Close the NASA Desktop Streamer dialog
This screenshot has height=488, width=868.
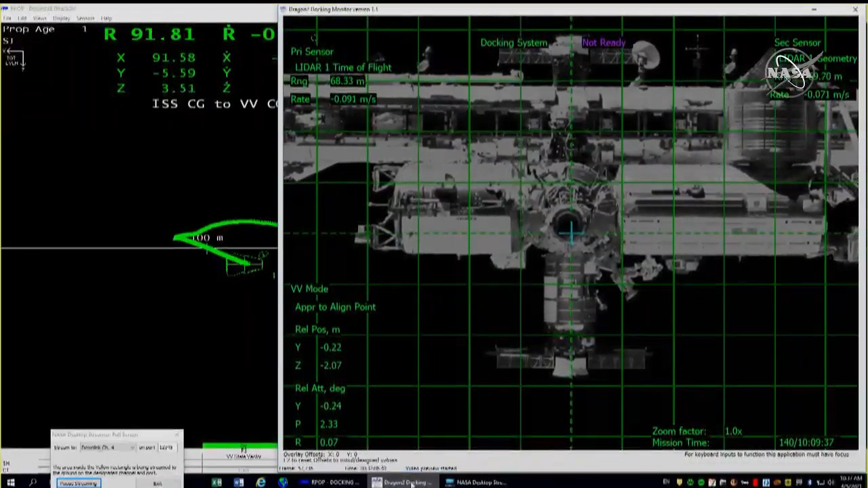tap(177, 434)
